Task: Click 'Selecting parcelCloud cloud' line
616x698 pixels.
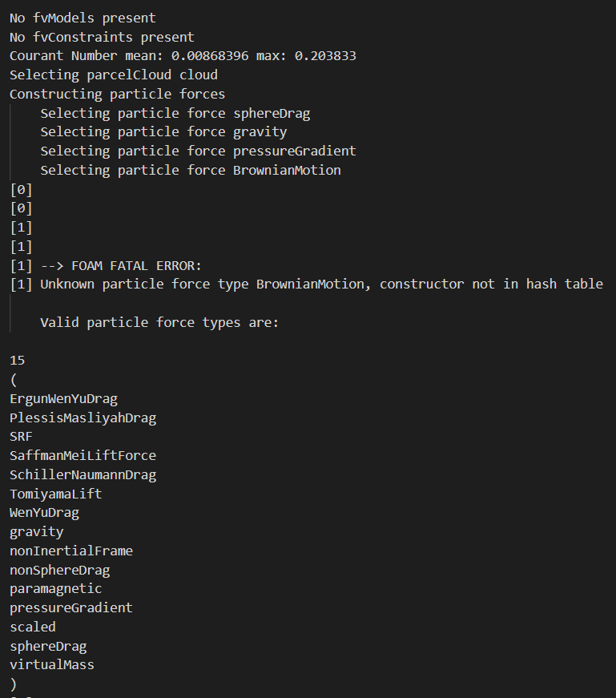Action: point(113,75)
